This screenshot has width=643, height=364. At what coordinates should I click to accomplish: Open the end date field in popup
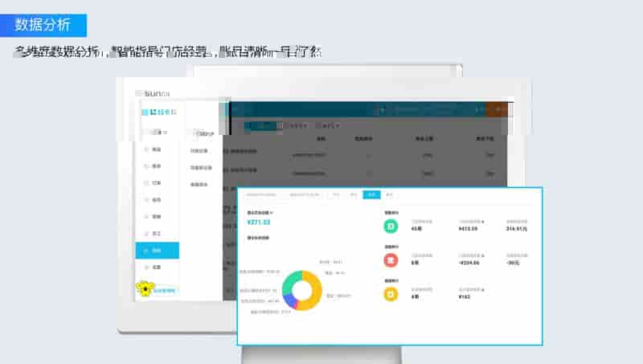pos(305,194)
